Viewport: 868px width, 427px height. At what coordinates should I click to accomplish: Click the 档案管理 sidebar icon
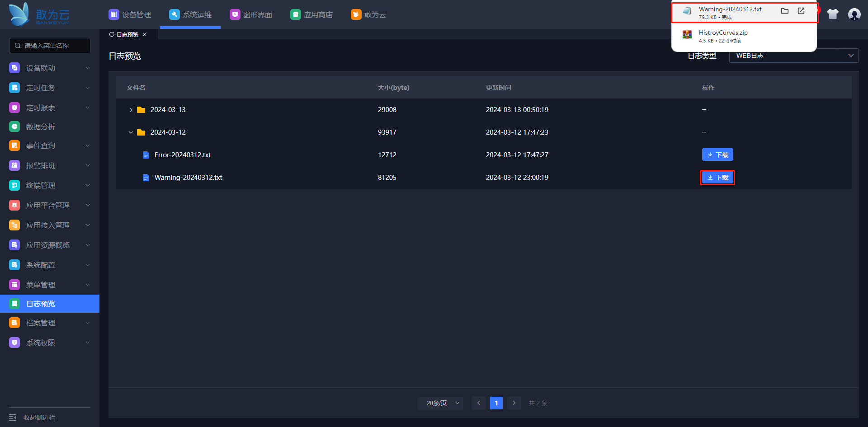(14, 323)
